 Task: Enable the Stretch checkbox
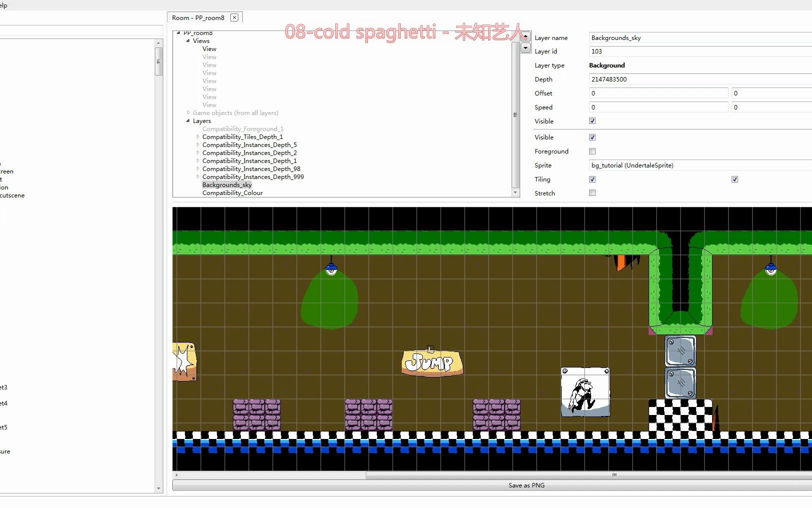tap(592, 192)
